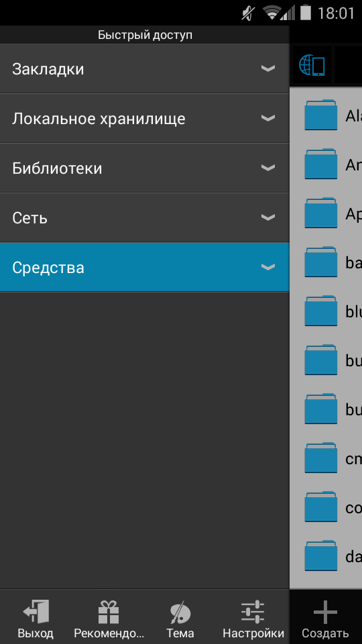Open the folder icon labeled ba
Screen dimensions: 362x644
point(321,262)
